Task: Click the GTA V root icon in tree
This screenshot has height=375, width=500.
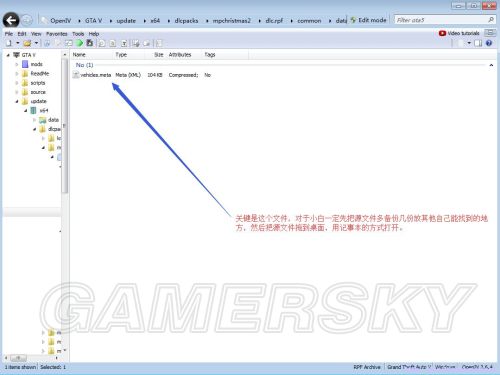Action: pyautogui.click(x=16, y=55)
